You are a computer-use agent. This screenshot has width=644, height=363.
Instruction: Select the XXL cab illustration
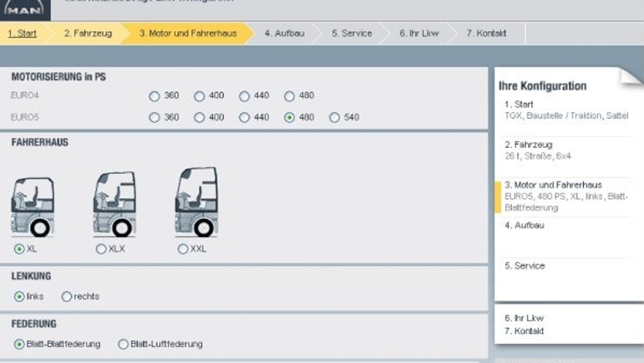[x=196, y=202]
